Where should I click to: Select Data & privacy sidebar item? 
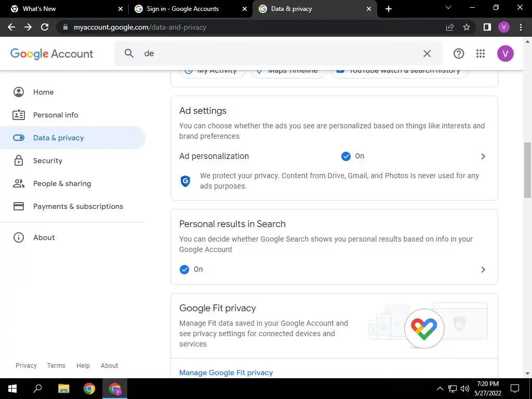click(73, 138)
